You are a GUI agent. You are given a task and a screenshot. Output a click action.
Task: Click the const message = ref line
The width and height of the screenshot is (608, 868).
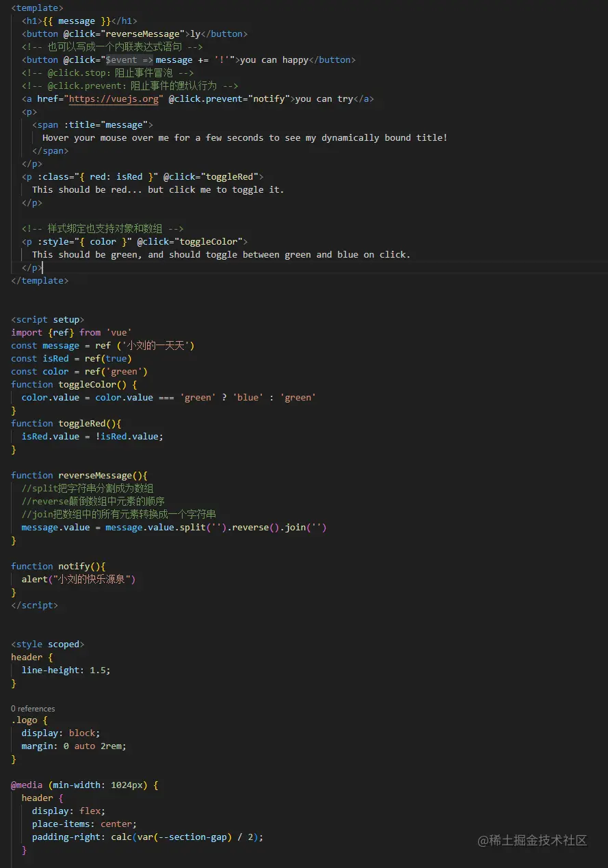point(103,345)
